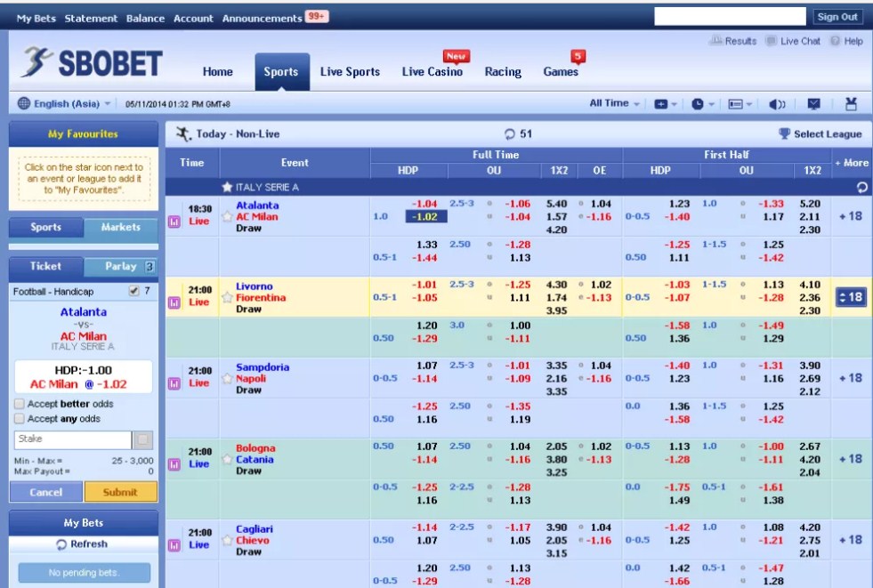
Task: Star the Cagliari vs Chievo event
Action: (x=227, y=540)
